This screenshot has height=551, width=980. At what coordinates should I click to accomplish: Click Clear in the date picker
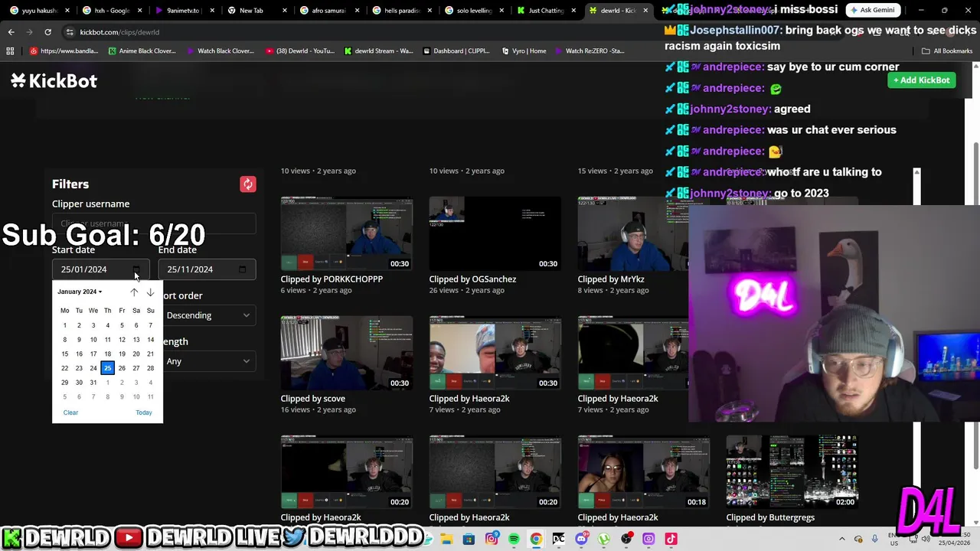tap(70, 412)
